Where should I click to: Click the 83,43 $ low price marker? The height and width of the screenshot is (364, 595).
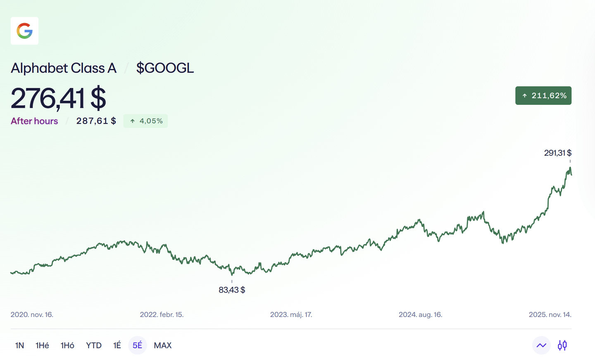pyautogui.click(x=232, y=290)
